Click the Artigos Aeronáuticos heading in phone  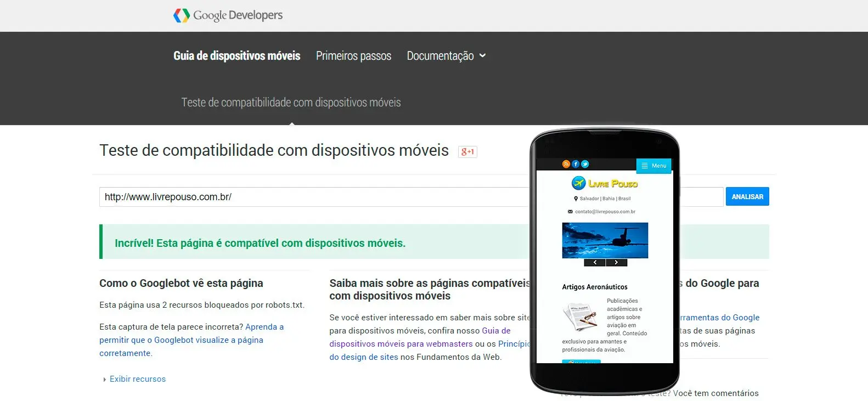coord(595,287)
